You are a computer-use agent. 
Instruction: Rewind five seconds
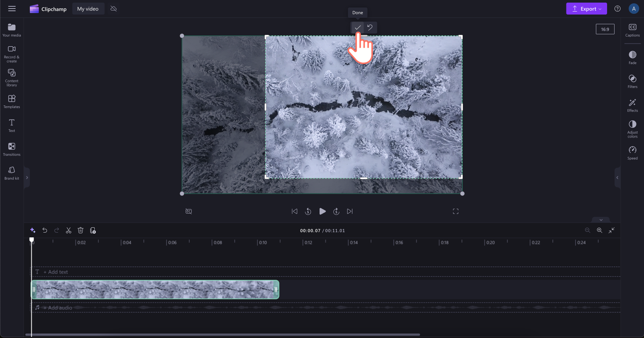point(308,211)
